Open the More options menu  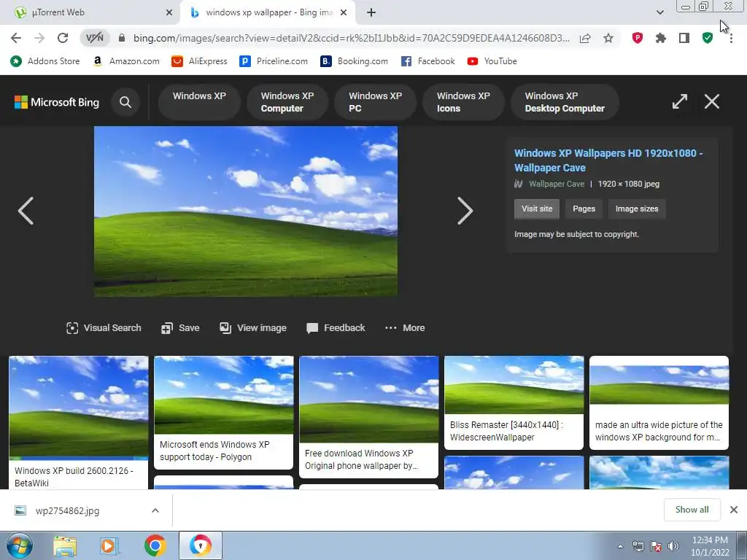pyautogui.click(x=405, y=328)
